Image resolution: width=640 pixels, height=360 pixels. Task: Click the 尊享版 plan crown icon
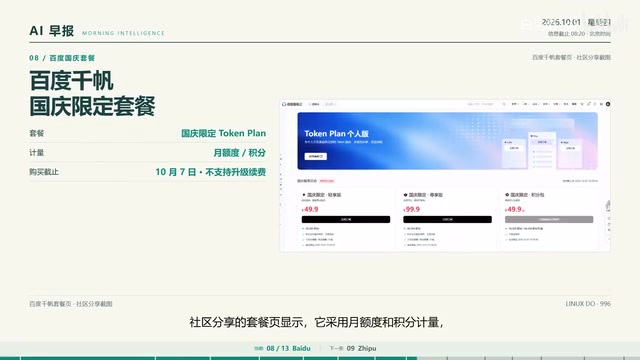coord(405,195)
